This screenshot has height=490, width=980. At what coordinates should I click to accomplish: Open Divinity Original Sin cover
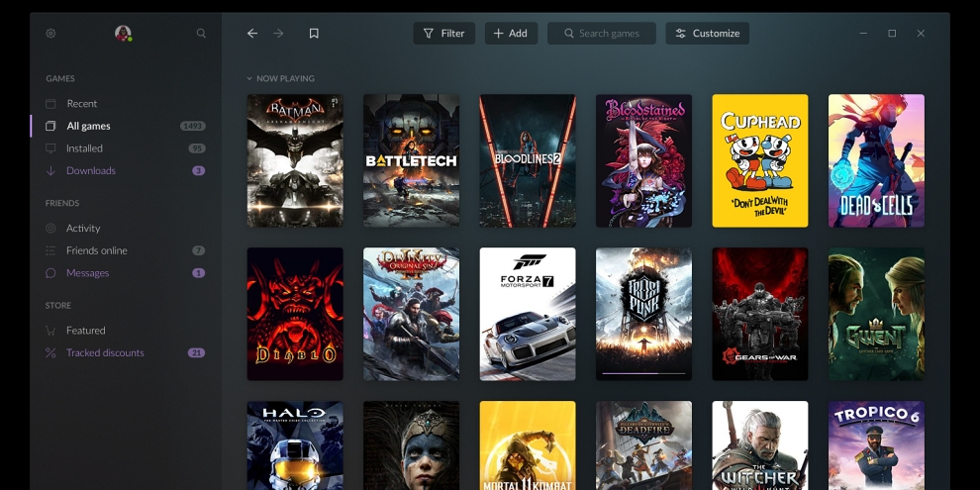[411, 314]
